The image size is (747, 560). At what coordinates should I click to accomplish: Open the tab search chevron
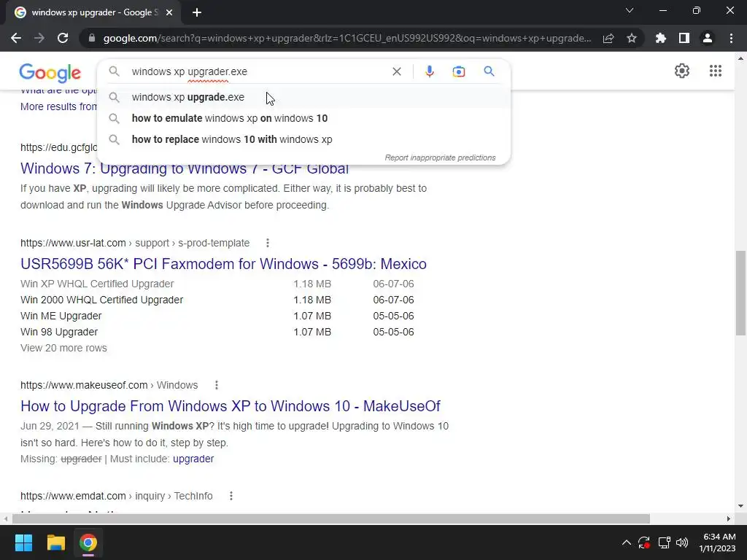tap(630, 10)
